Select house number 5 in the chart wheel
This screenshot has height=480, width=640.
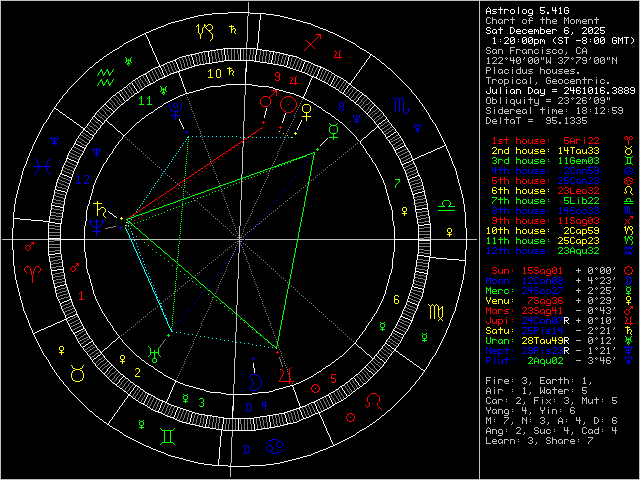coord(333,379)
